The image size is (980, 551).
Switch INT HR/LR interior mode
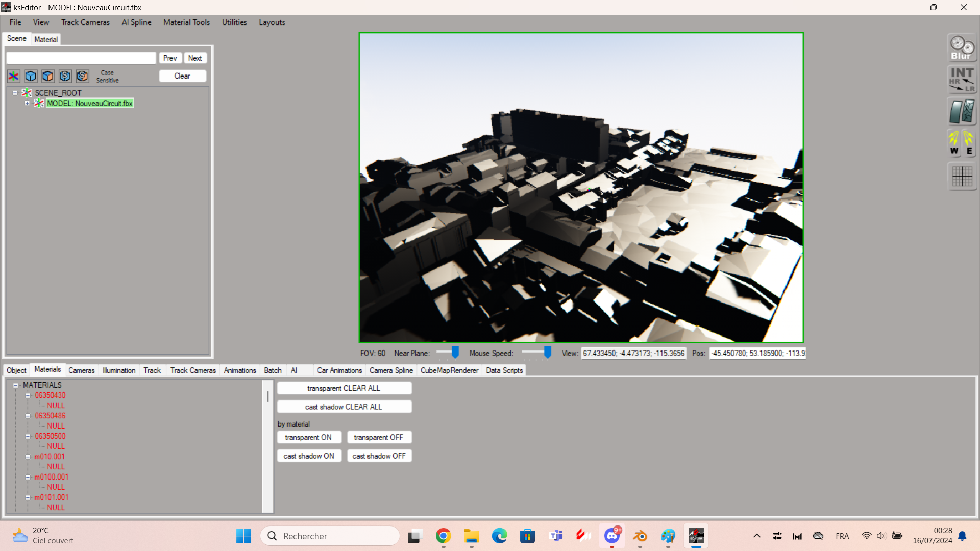(962, 80)
